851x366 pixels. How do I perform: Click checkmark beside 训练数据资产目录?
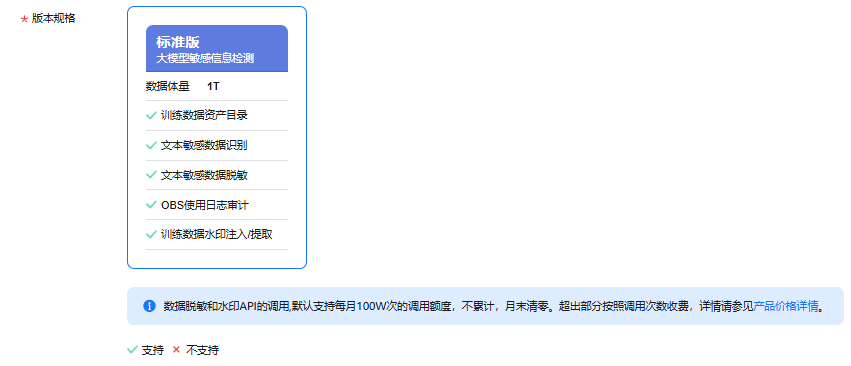click(151, 116)
